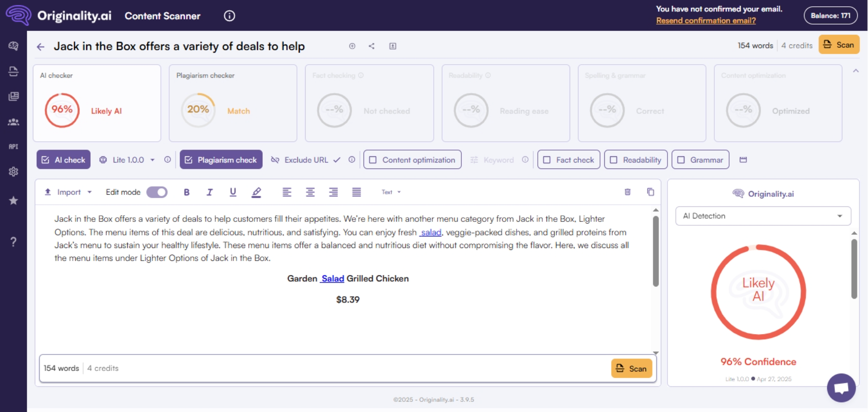
Task: Collapse the results cards with chevron
Action: click(856, 71)
